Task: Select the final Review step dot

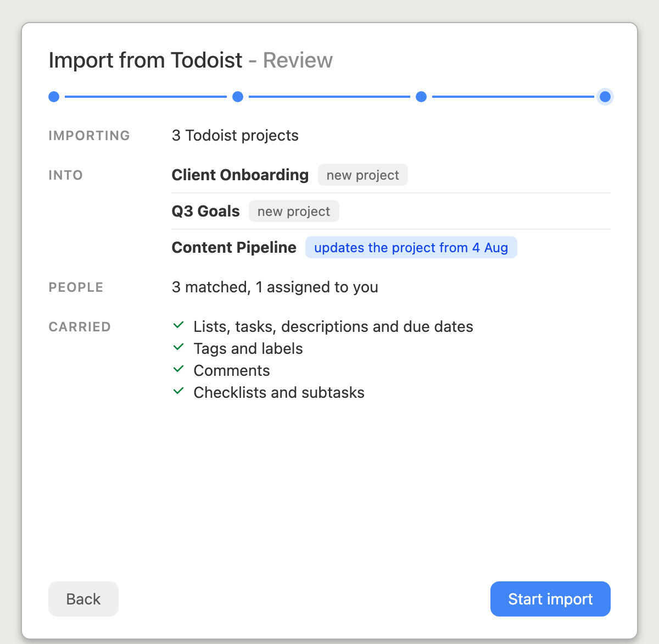Action: coord(605,97)
